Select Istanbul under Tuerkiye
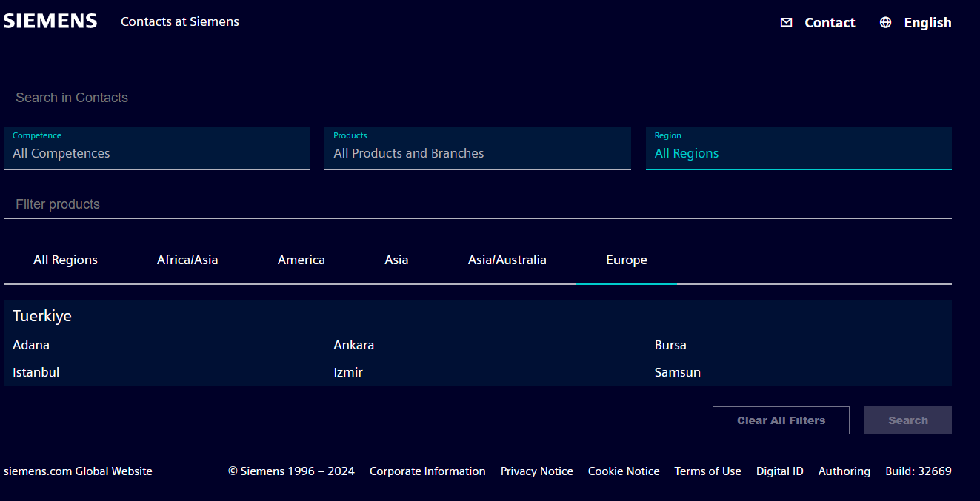Image resolution: width=980 pixels, height=501 pixels. [36, 372]
